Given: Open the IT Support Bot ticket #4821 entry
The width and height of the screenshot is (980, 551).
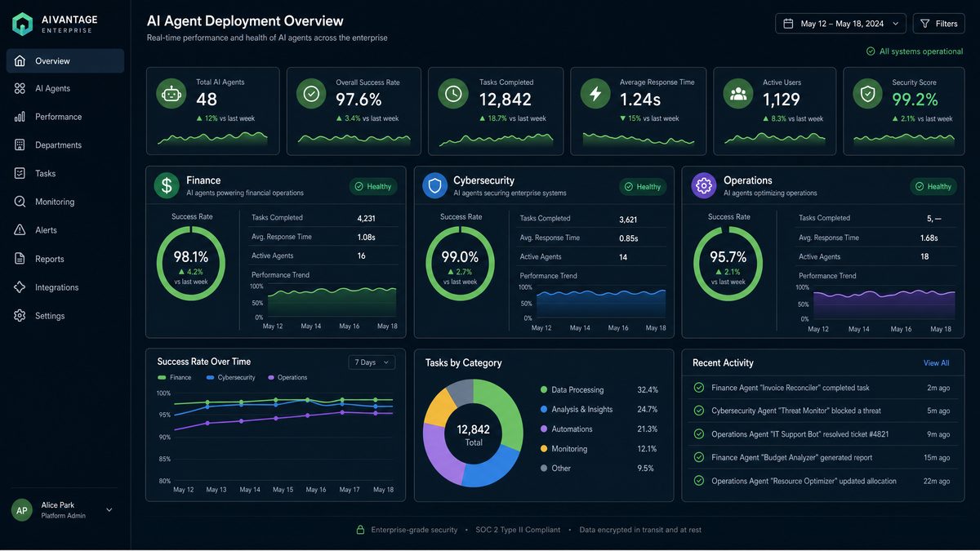Looking at the screenshot, I should (x=822, y=434).
